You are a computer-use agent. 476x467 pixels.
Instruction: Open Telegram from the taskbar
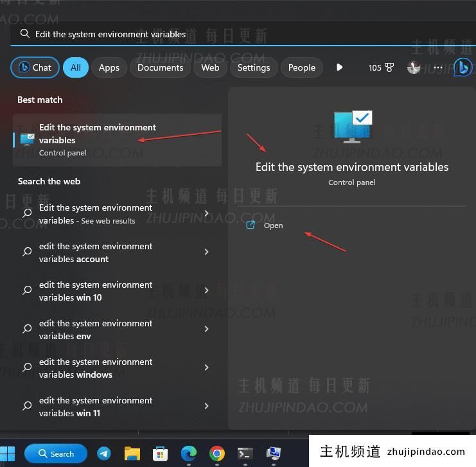104,454
